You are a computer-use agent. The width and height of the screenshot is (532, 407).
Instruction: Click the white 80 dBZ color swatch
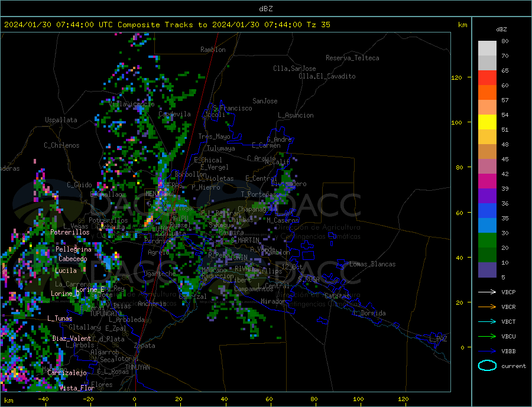[x=487, y=48]
